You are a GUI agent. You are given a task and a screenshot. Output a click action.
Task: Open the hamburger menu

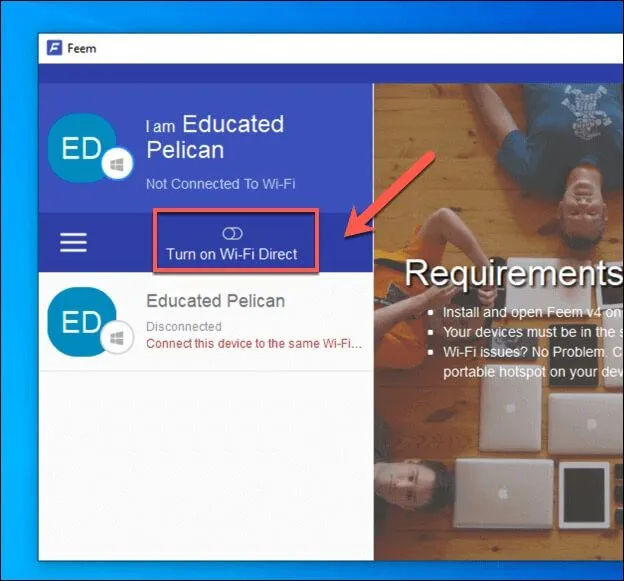coord(73,243)
